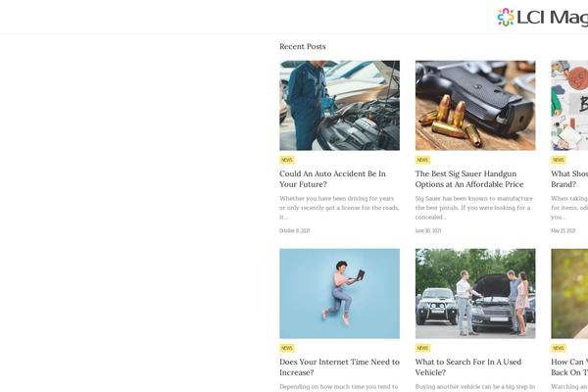Open the 'How Can... Back On' post title
Image resolution: width=588 pixels, height=392 pixels.
pos(569,367)
